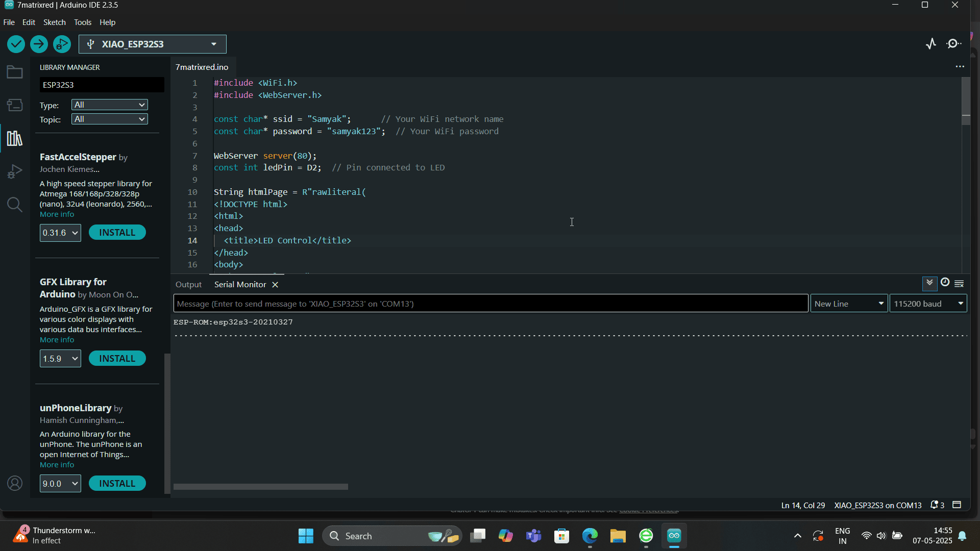Viewport: 980px width, 551px height.
Task: Toggle bottom panel icon in status bar
Action: pyautogui.click(x=957, y=505)
